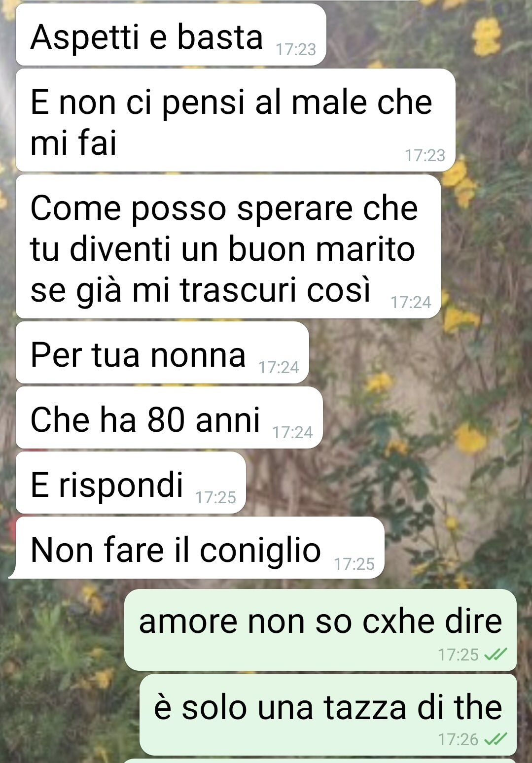This screenshot has width=532, height=763.
Task: Tap the 'Che ha 80 anni' message
Action: (169, 417)
